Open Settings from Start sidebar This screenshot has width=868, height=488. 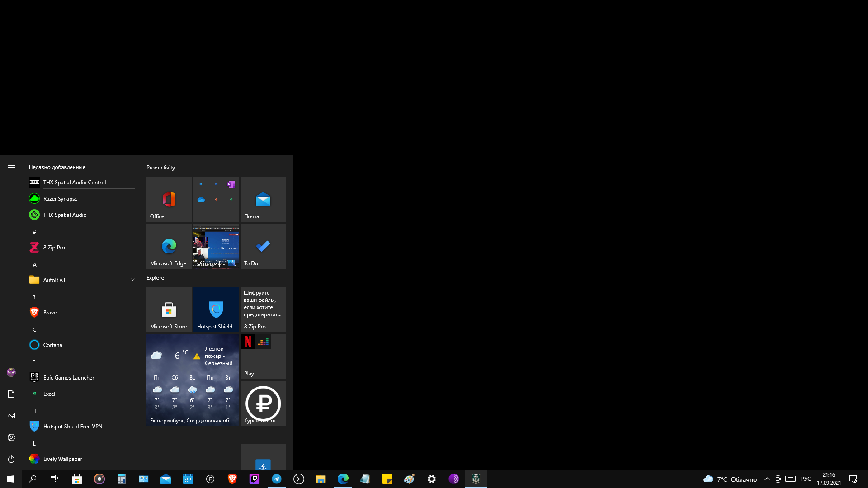(x=11, y=437)
